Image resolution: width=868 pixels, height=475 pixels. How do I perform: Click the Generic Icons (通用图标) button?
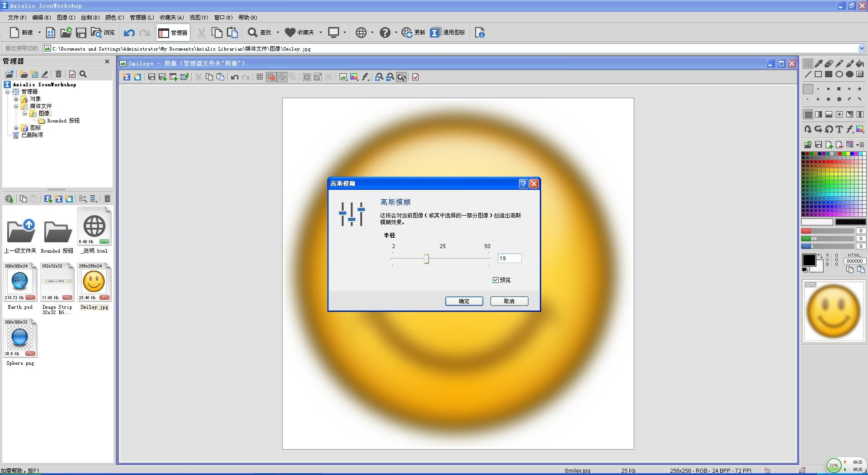[448, 33]
